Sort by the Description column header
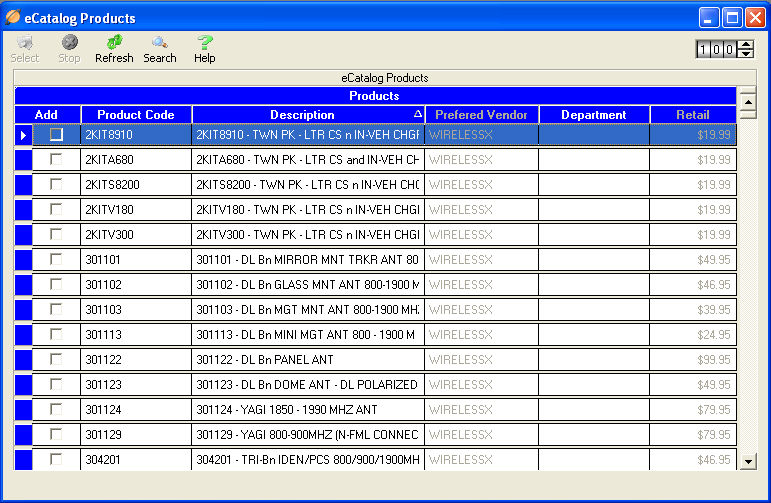The height and width of the screenshot is (503, 771). point(302,115)
